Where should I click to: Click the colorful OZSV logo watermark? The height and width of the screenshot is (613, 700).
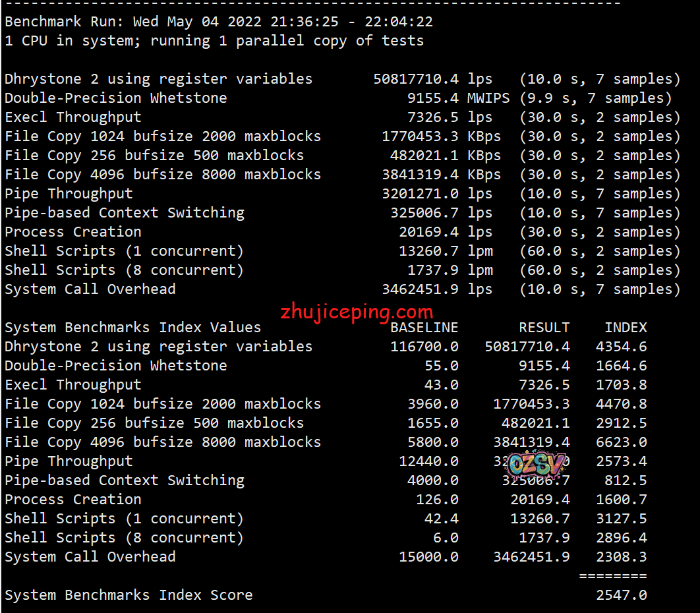pos(538,464)
